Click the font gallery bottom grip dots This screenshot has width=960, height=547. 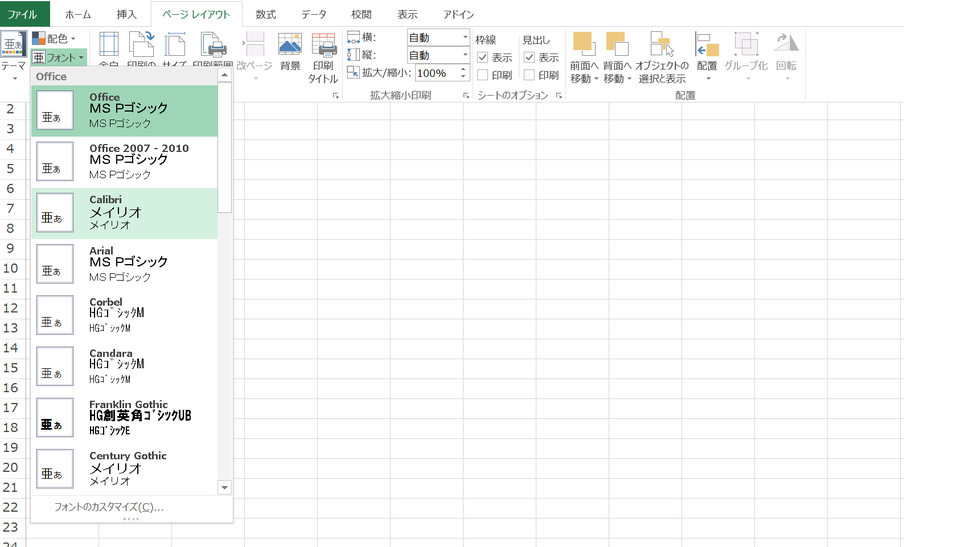tap(131, 519)
